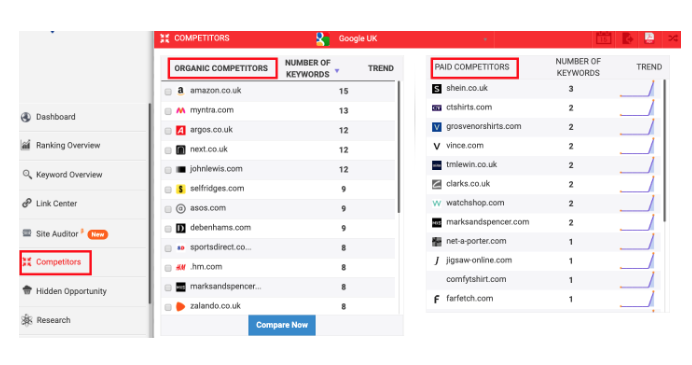This screenshot has height=365, width=692.
Task: Click the Research atom icon
Action: (26, 320)
